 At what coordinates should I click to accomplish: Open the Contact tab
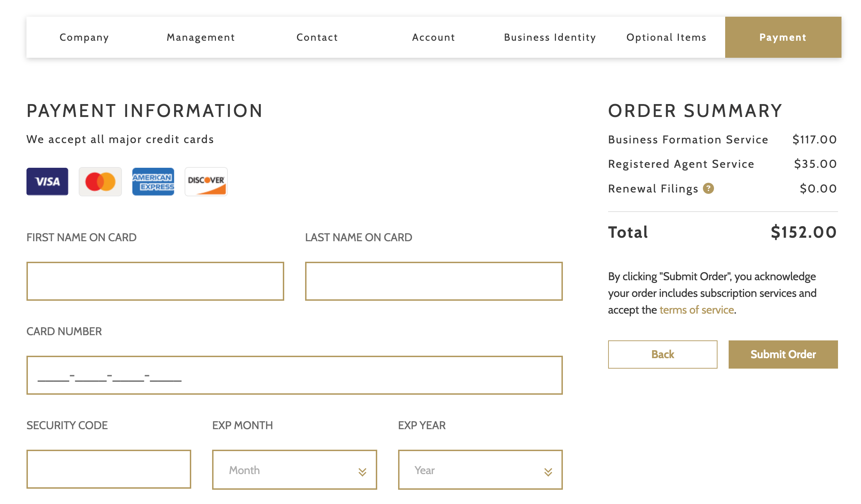317,37
